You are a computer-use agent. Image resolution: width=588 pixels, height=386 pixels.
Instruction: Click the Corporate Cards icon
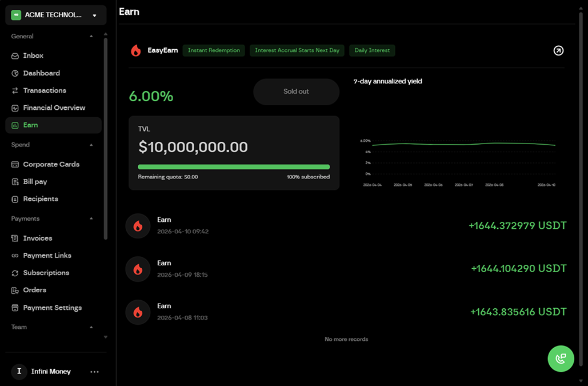point(15,165)
